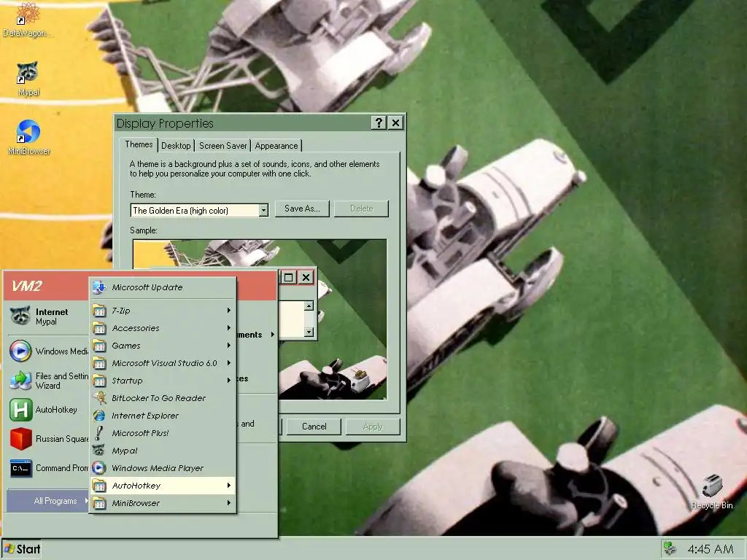Switch to the Themes tab

(139, 145)
